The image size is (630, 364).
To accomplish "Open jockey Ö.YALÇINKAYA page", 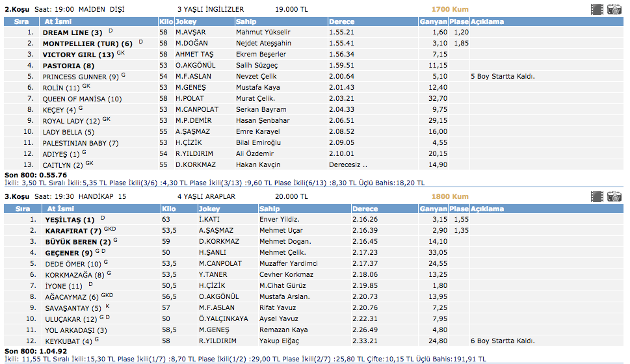I will [x=223, y=319].
